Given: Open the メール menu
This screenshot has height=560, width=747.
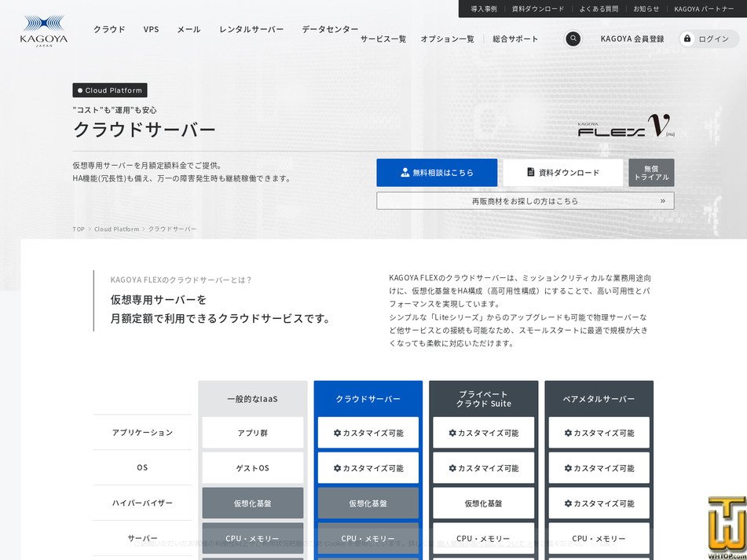Looking at the screenshot, I should point(189,29).
